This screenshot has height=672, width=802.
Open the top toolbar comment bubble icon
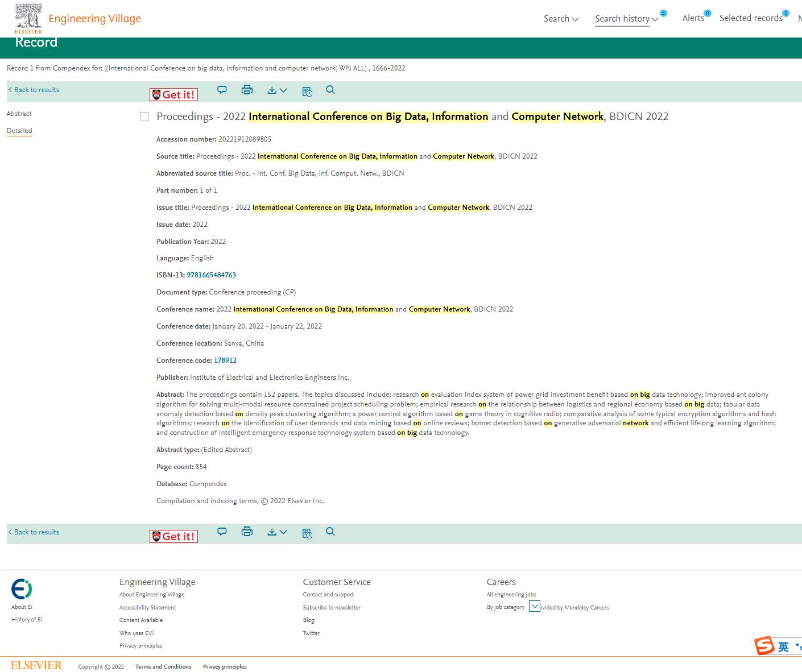coord(222,90)
